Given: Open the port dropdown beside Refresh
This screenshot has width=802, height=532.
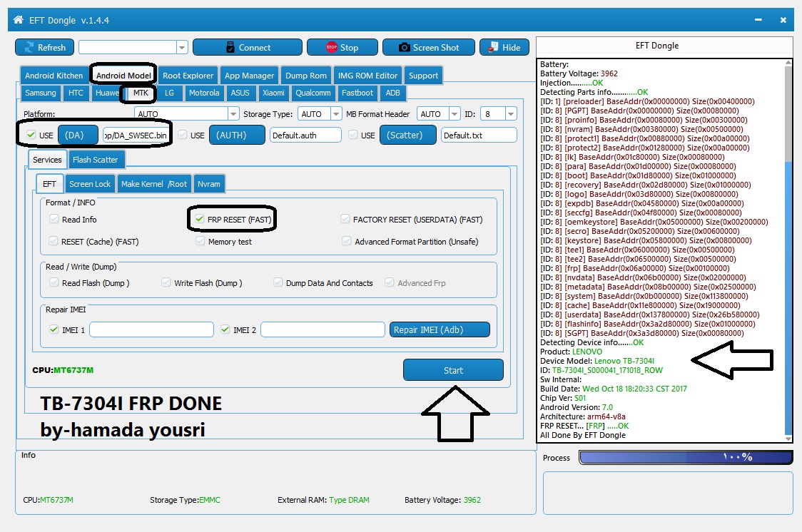Looking at the screenshot, I should coord(181,48).
